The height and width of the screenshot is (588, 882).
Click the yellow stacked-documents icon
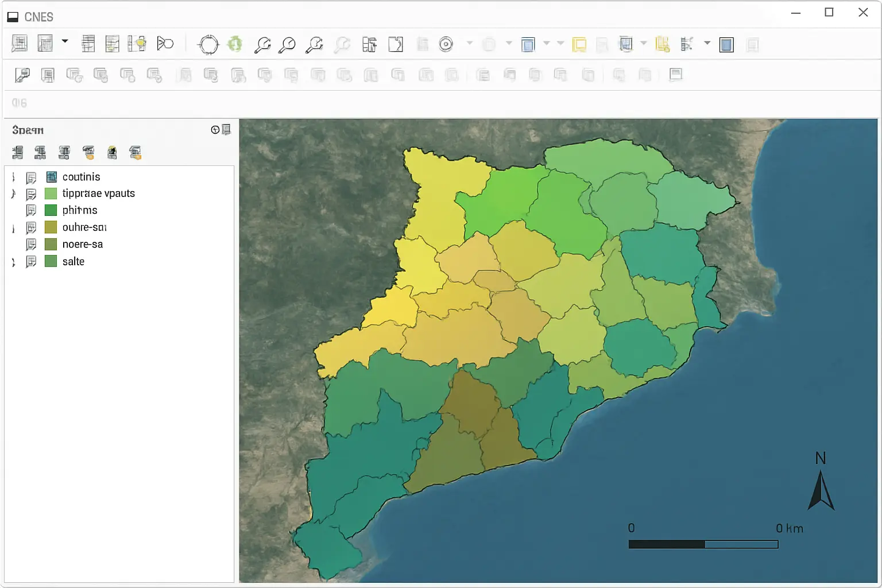662,44
